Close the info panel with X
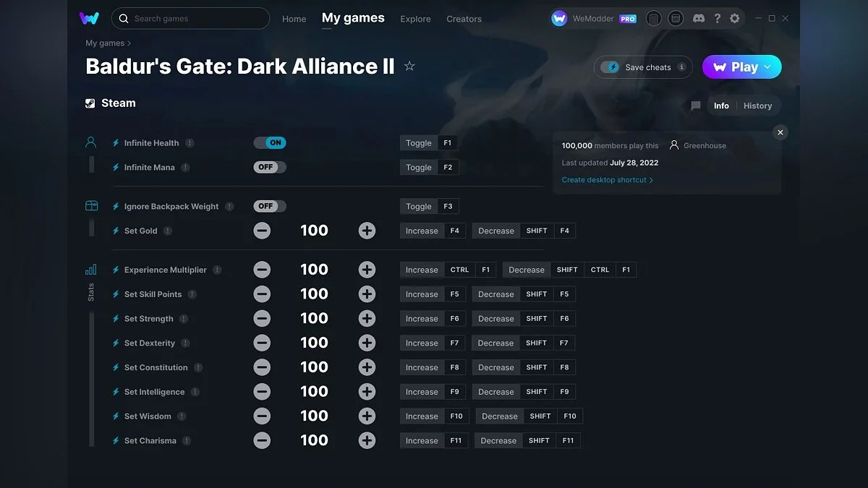 tap(780, 132)
